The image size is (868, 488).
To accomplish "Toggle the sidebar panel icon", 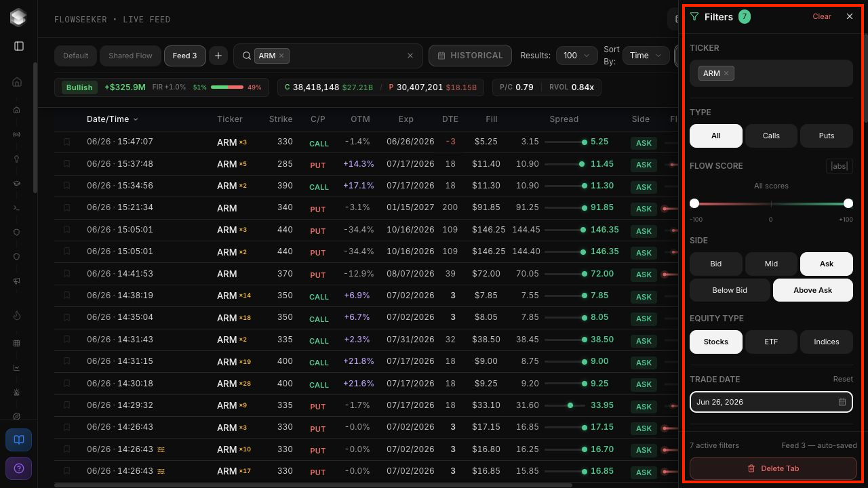I will [19, 46].
